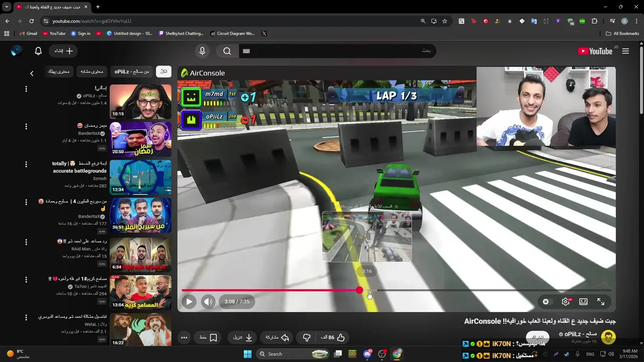This screenshot has height=362, width=644.
Task: Dislike the video with thumbs down
Action: click(x=306, y=337)
